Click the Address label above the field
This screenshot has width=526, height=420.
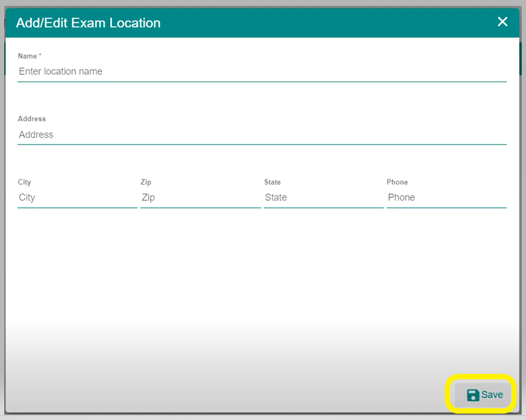pos(32,119)
